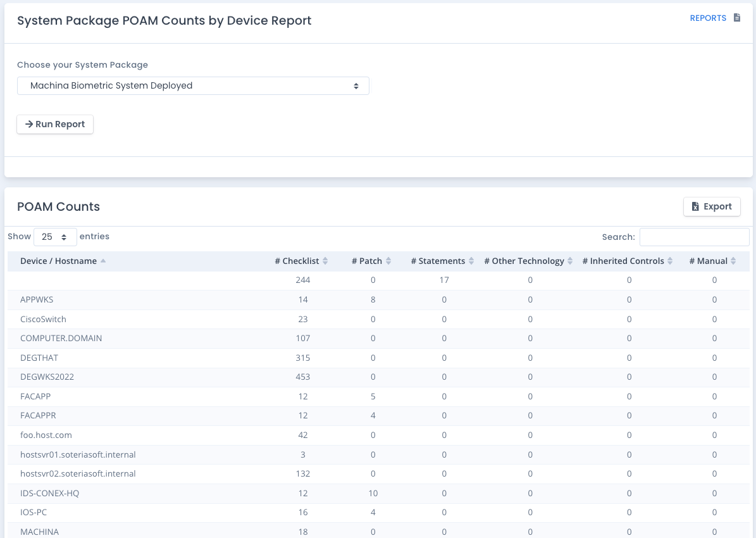Click the REPORTS document icon
Screen dimensions: 756x538
pos(737,18)
